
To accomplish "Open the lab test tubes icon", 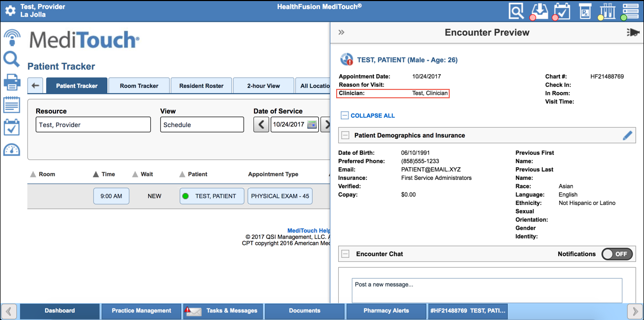I will (606, 11).
